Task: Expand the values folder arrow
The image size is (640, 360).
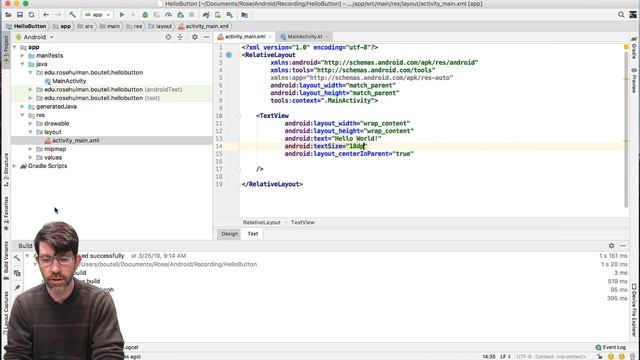Action: [31, 158]
